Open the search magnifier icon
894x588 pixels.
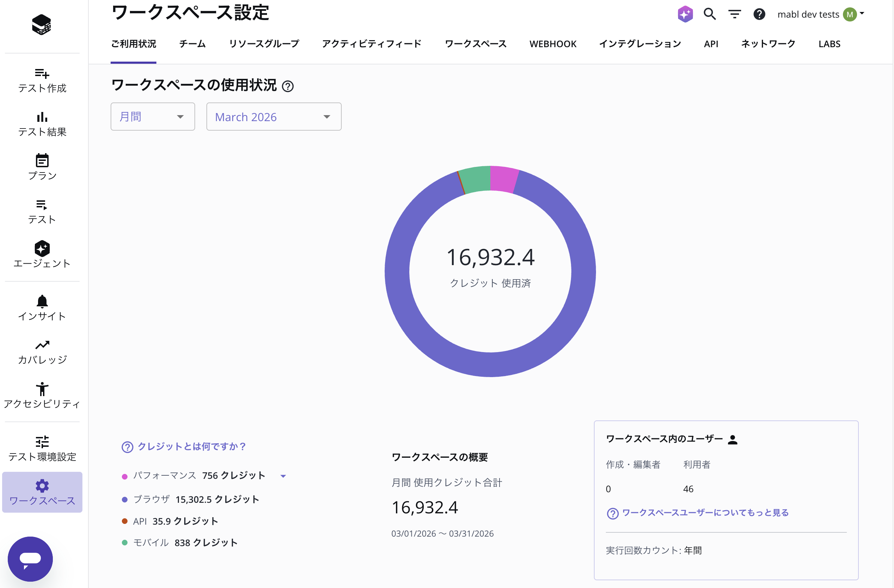[709, 14]
